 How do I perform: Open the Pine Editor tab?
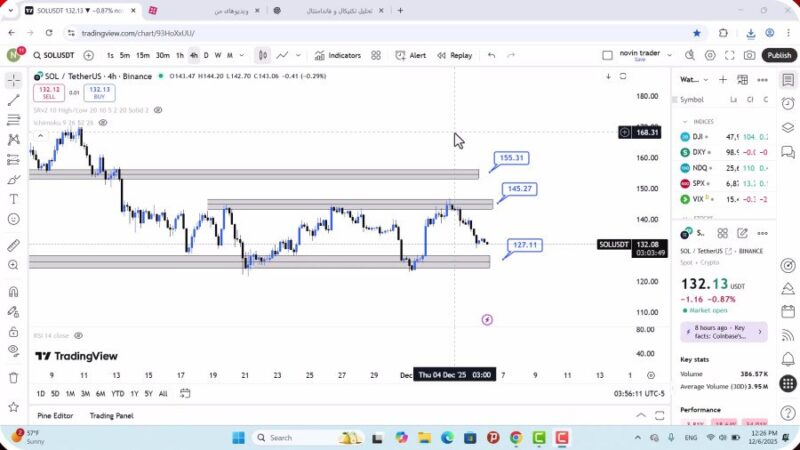pos(55,416)
